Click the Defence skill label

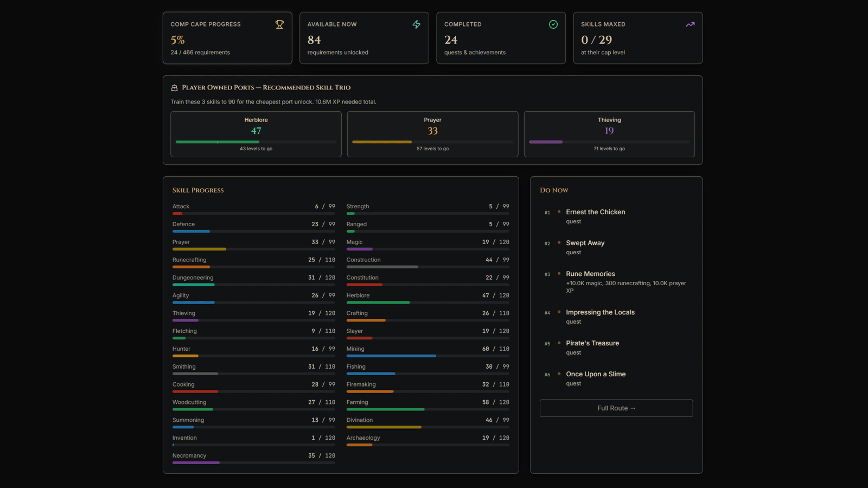click(x=183, y=224)
